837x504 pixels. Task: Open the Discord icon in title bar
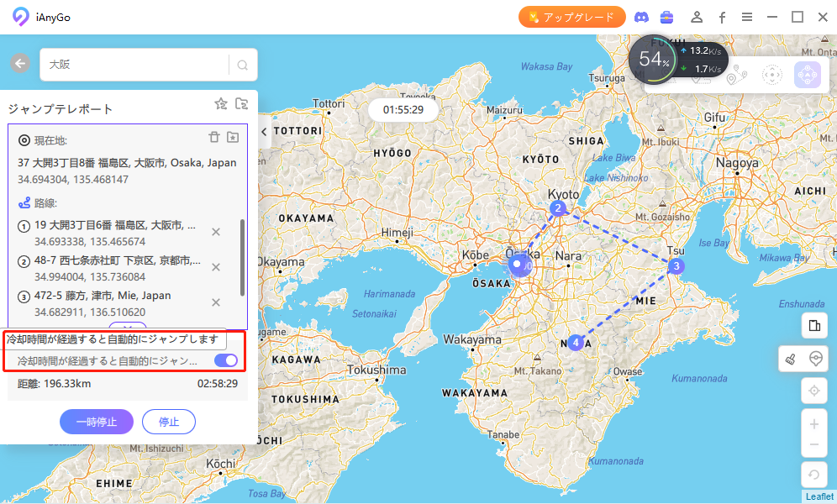[x=643, y=17]
